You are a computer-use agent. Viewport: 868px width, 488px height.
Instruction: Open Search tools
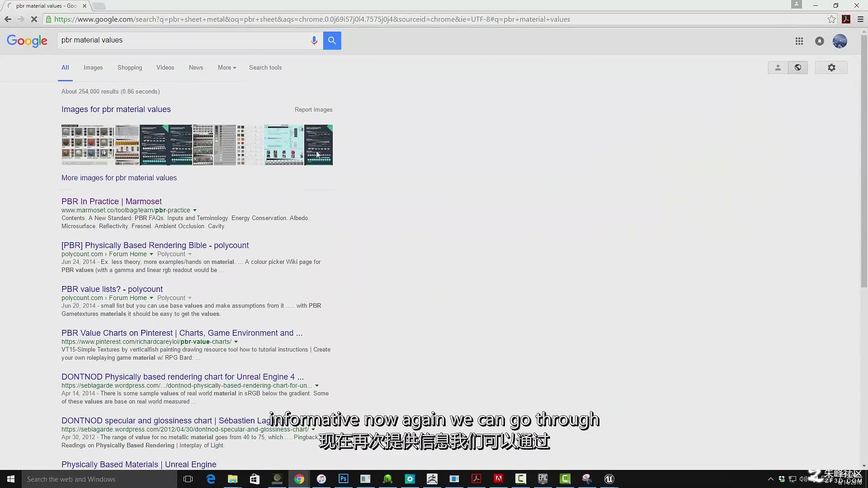pyautogui.click(x=265, y=67)
